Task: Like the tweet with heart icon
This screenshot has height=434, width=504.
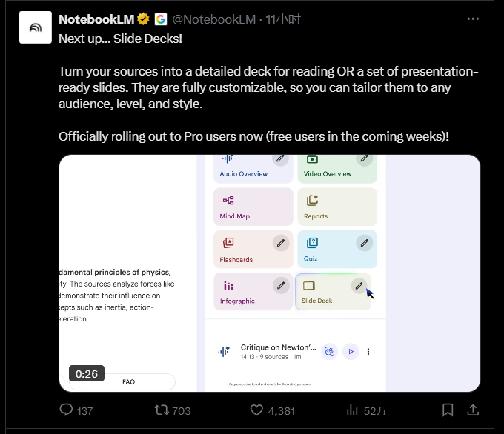Action: point(256,410)
